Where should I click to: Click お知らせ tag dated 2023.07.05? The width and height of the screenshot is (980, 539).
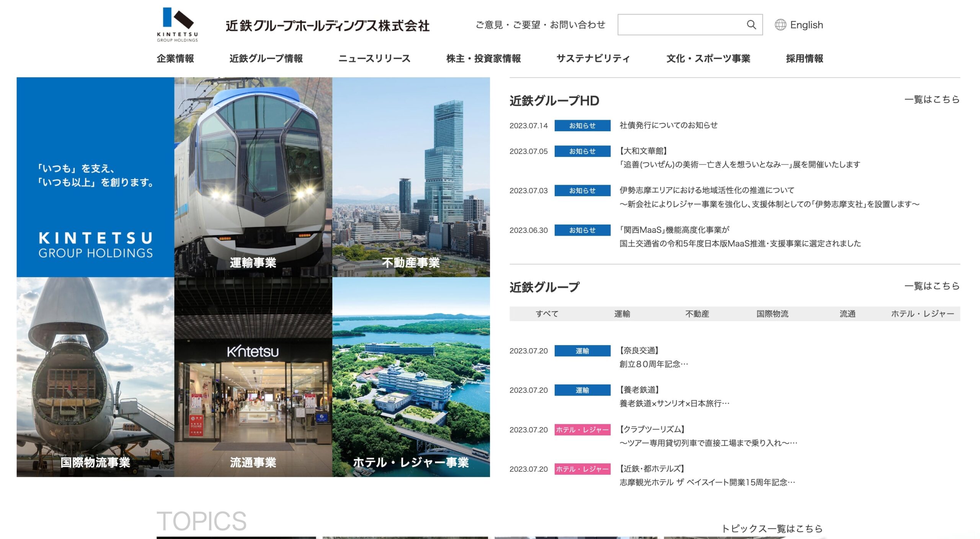(582, 151)
